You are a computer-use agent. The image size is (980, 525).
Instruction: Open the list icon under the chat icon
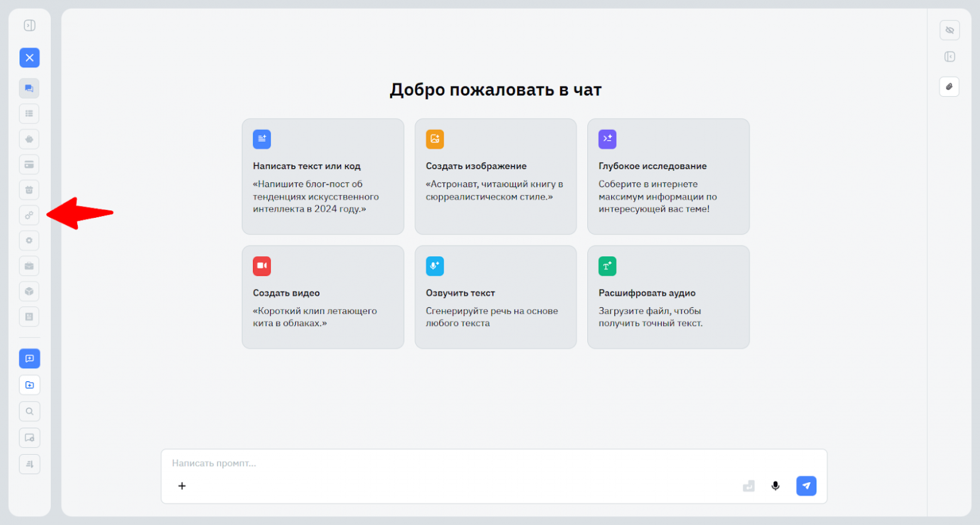point(29,114)
